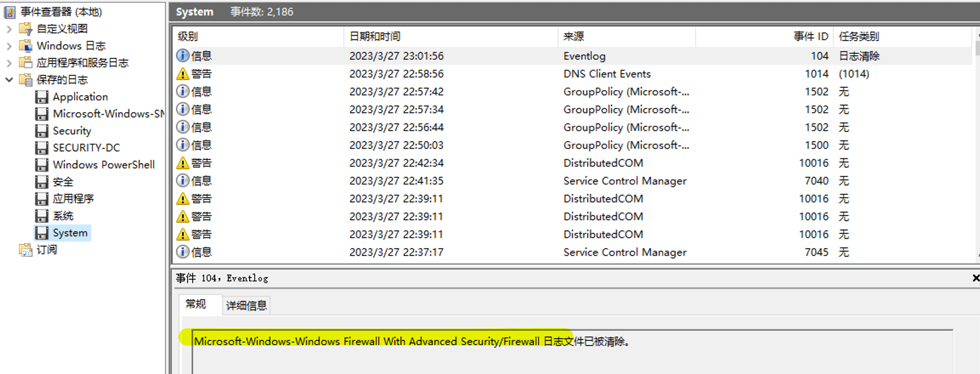Expand the 应用程序和服务日志 node
The width and height of the screenshot is (980, 374).
9,63
